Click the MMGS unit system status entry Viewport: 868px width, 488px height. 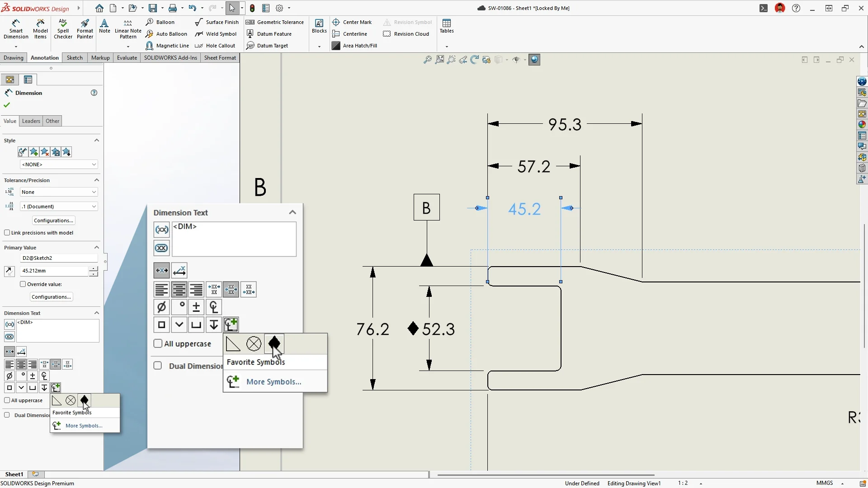click(x=825, y=483)
